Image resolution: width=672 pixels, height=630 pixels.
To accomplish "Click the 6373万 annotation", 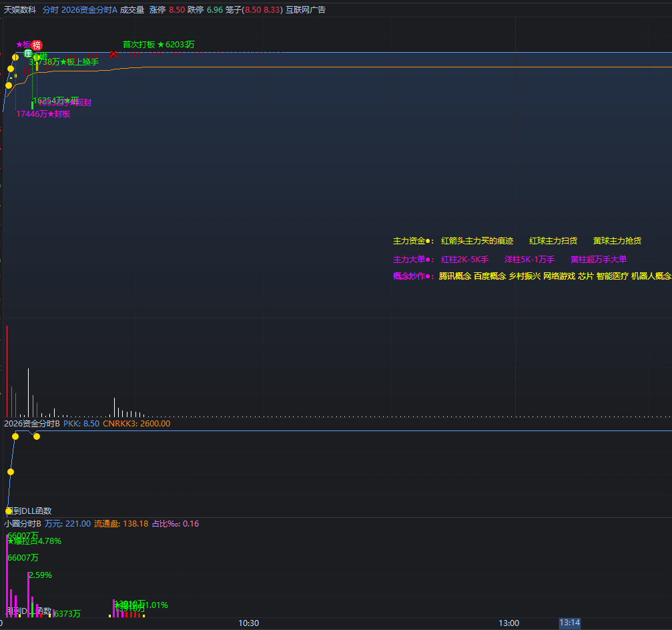I will coord(67,614).
